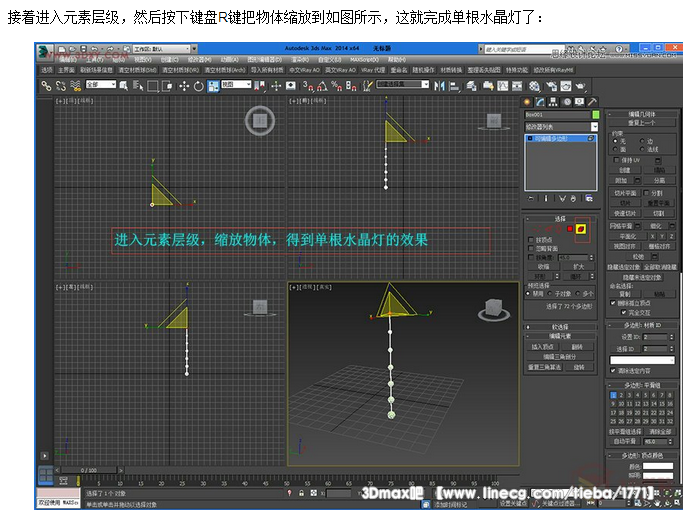Open the Modifier List dropdown
The height and width of the screenshot is (510, 683).
(561, 127)
